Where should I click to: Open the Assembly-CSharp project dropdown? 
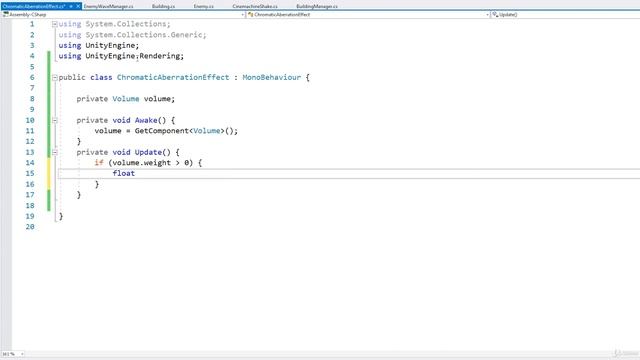[123, 14]
